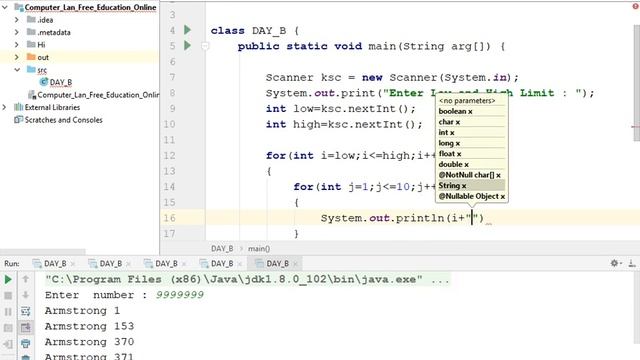Click the up stack trace arrow in the Run panel
The image size is (640, 360).
pyautogui.click(x=26, y=279)
